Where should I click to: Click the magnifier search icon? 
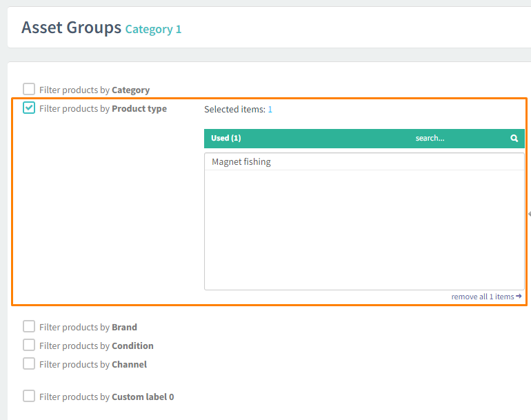pos(514,139)
